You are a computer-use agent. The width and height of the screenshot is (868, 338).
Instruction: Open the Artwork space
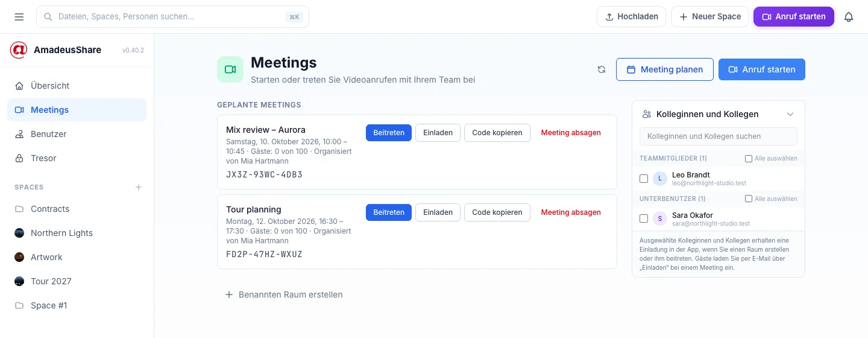tap(77, 257)
